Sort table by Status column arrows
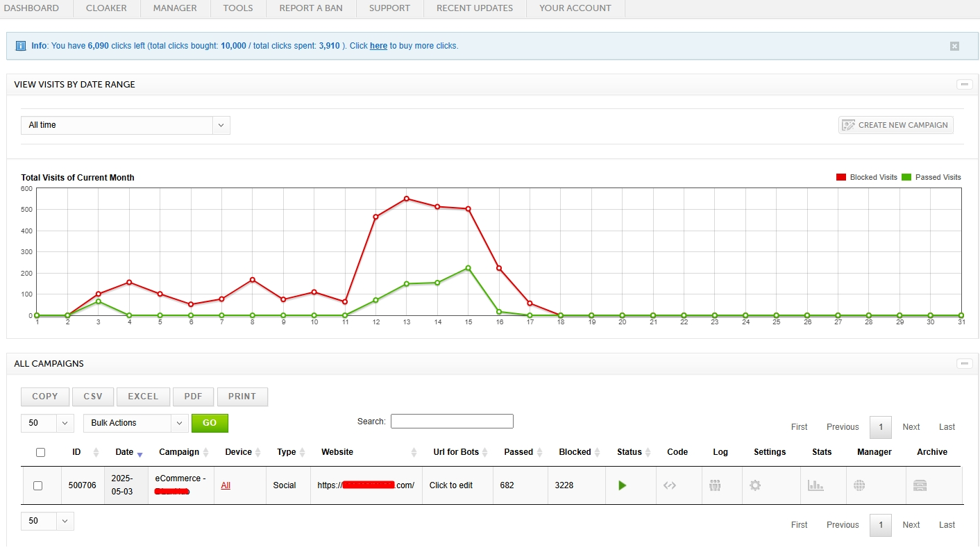 648,452
